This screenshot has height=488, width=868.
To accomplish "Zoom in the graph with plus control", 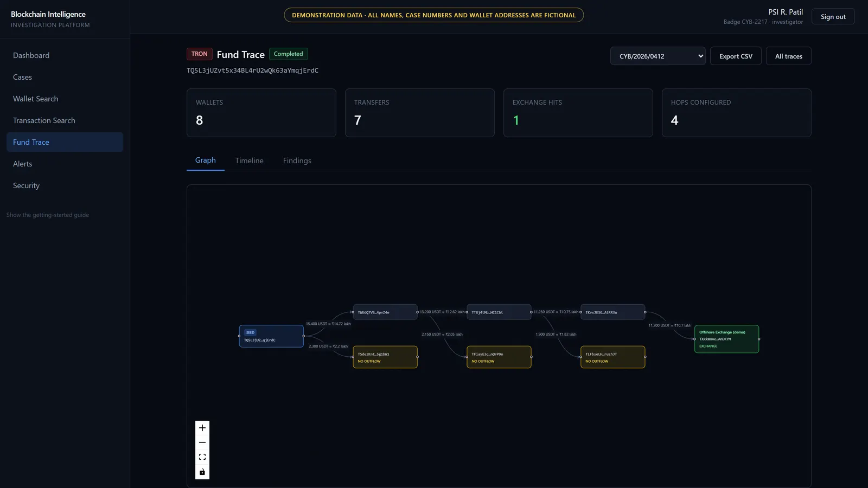I will pyautogui.click(x=202, y=428).
